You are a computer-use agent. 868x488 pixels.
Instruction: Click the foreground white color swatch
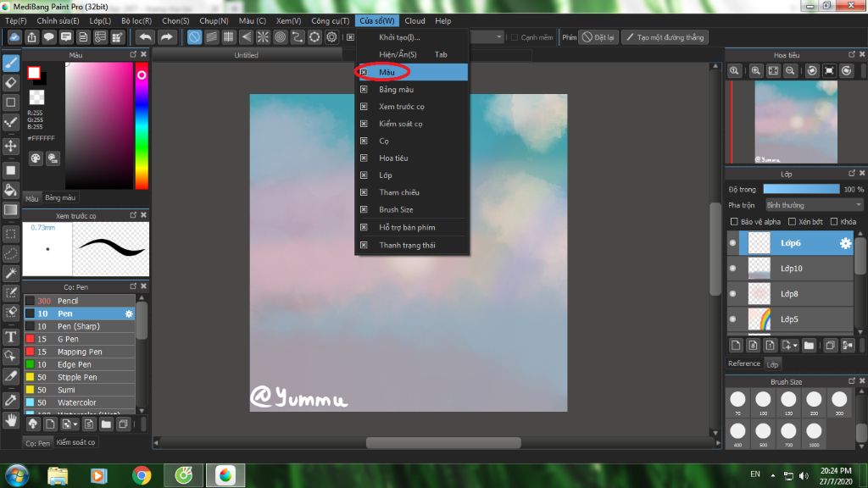tap(34, 73)
